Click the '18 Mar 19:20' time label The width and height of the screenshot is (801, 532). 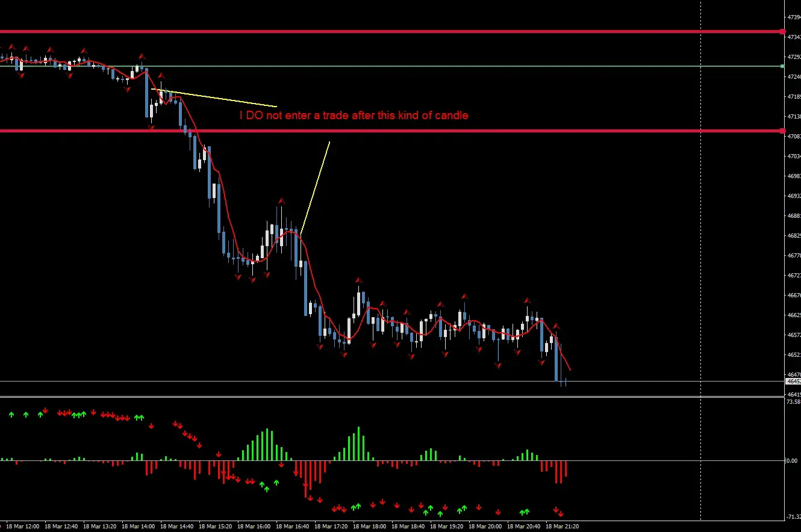coord(447,526)
